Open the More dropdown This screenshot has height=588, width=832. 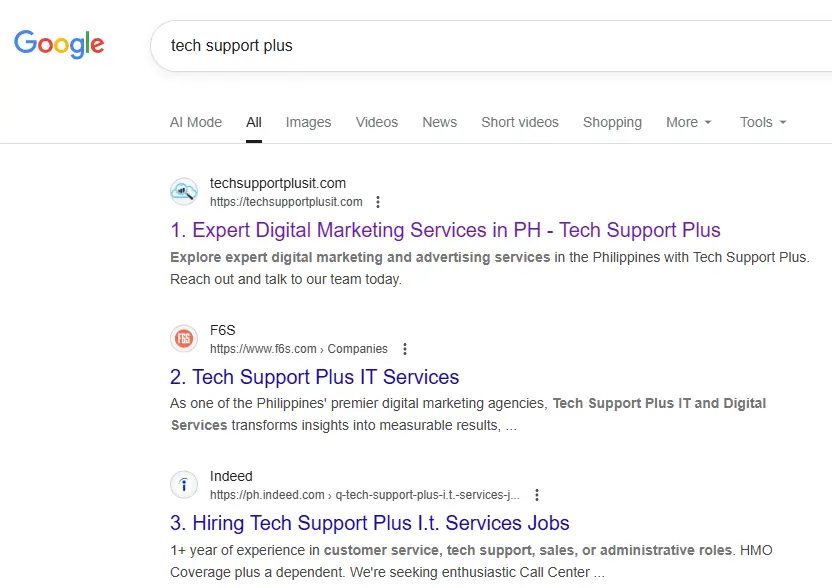[687, 122]
